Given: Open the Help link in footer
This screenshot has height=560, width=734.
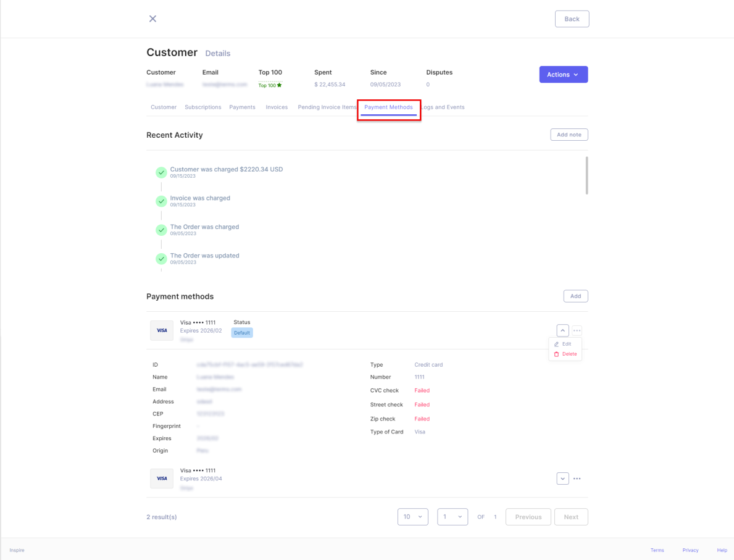Looking at the screenshot, I should 722,550.
